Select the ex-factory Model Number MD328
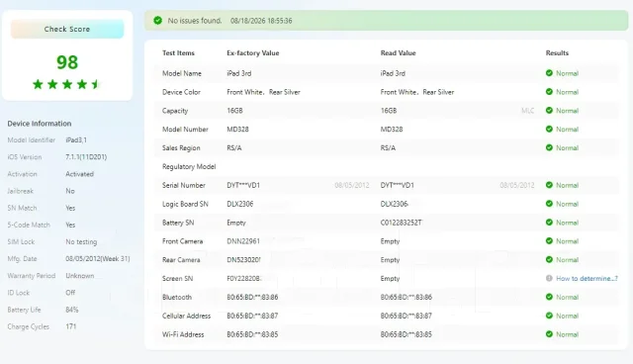This screenshot has height=364, width=633. click(x=237, y=130)
